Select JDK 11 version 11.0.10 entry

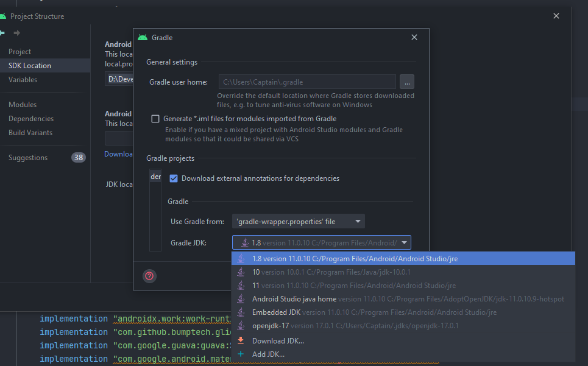(x=403, y=286)
